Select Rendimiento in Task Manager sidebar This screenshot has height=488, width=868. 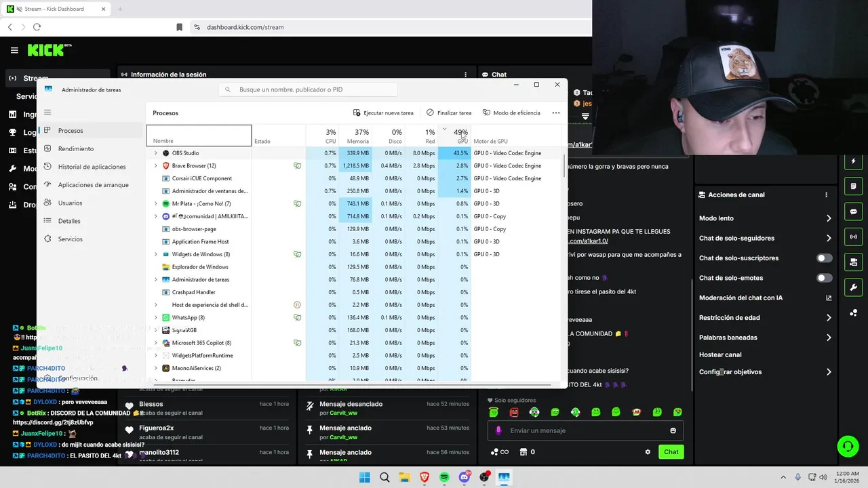75,148
